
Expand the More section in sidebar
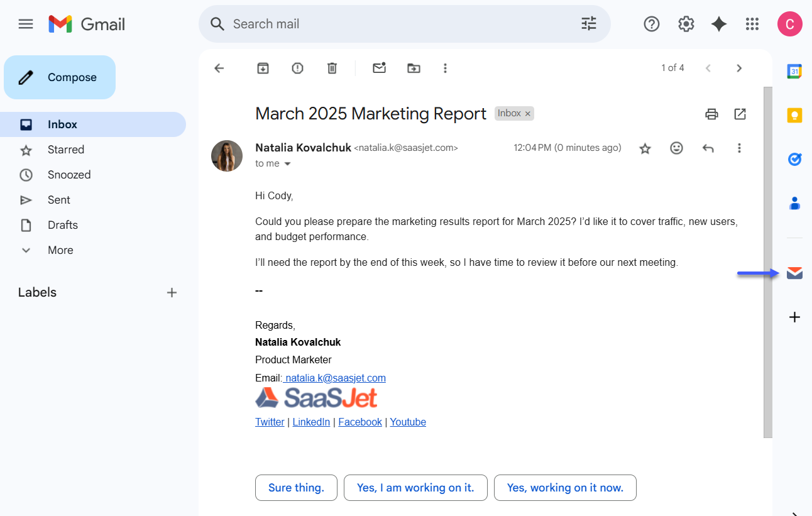point(60,250)
